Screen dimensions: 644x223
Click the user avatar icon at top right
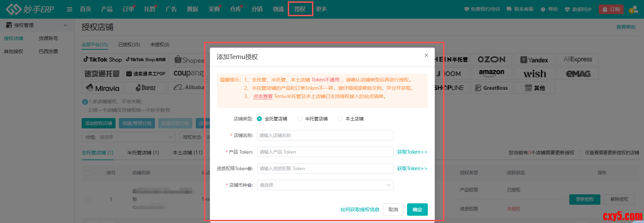633,9
